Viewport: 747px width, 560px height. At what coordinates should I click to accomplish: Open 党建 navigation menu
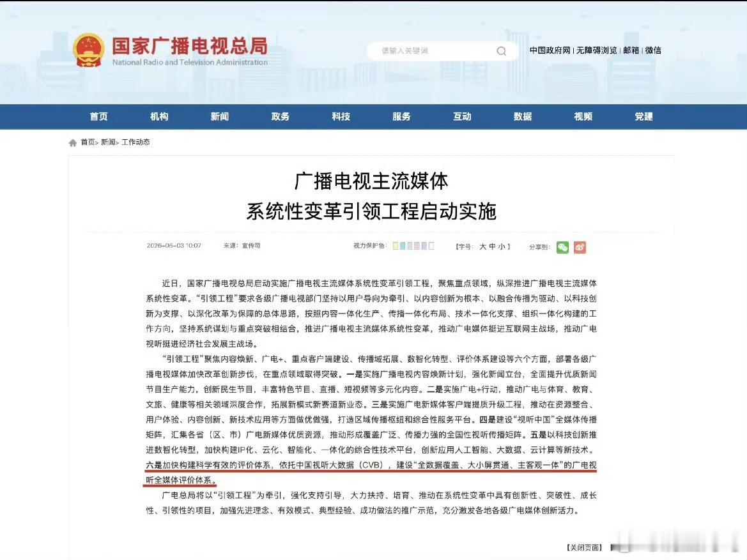click(x=643, y=117)
